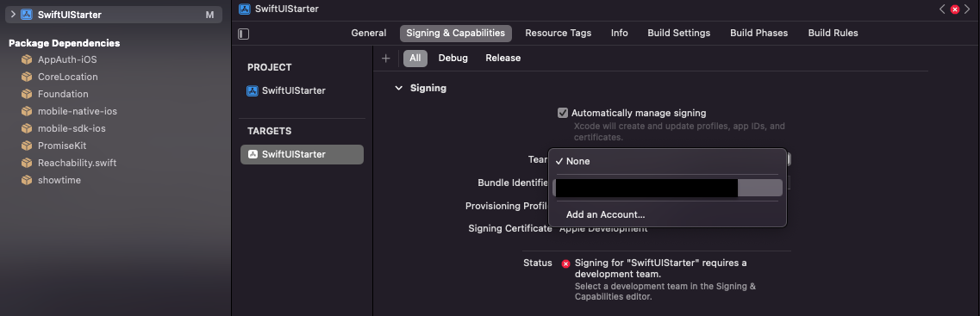Image resolution: width=980 pixels, height=316 pixels.
Task: Open Signing & Capabilities tab
Action: (x=456, y=33)
